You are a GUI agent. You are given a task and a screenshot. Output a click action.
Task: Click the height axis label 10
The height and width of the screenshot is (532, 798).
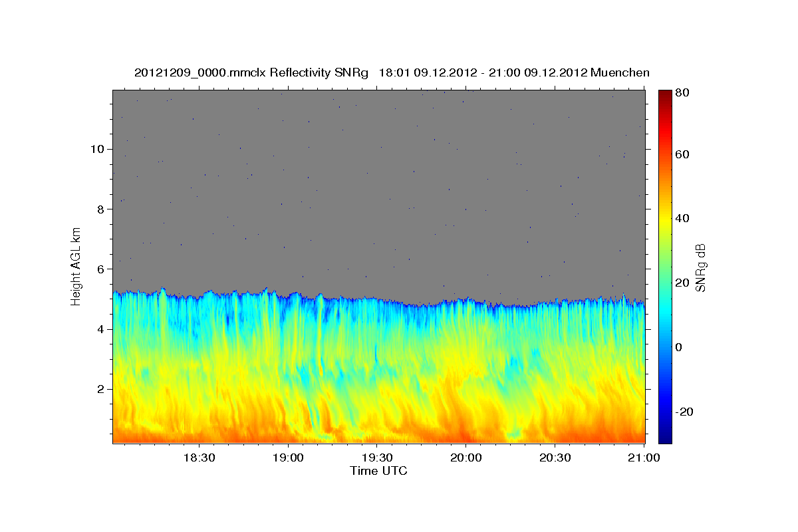[x=97, y=149]
